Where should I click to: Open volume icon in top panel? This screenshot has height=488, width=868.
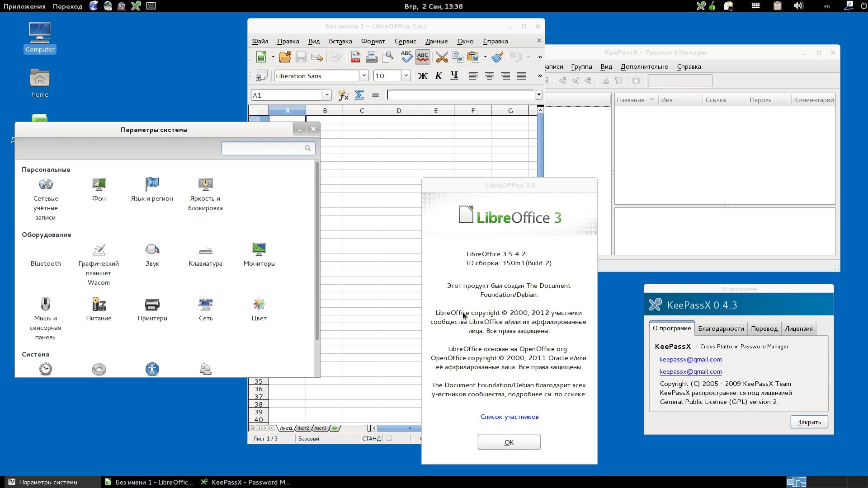[798, 6]
